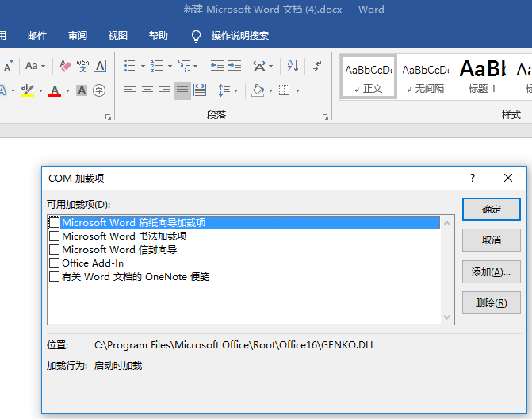Screen dimensions: 532x419
Task: Open the Phonetic Guide (wén) tool
Action: click(x=82, y=66)
